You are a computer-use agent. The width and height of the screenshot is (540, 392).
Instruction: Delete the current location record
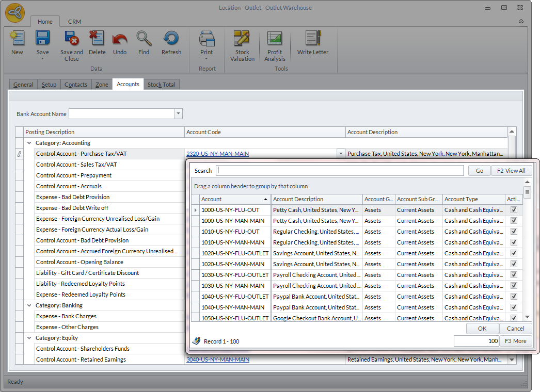point(97,42)
